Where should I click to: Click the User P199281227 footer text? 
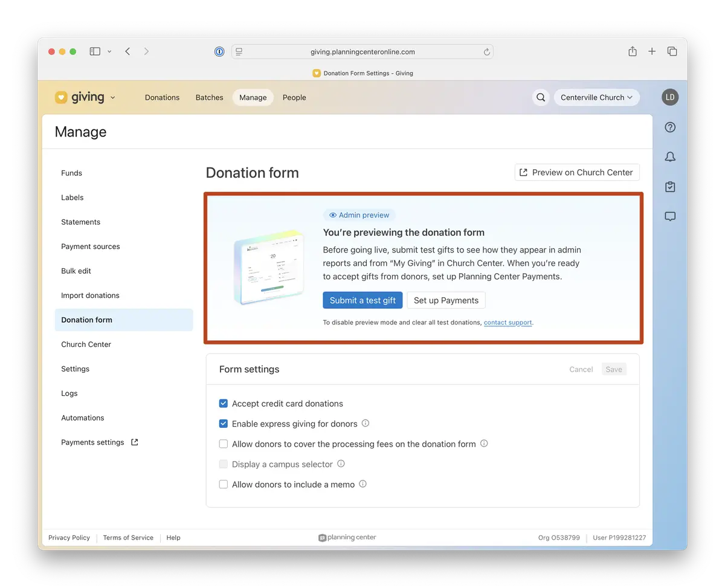[x=619, y=538]
